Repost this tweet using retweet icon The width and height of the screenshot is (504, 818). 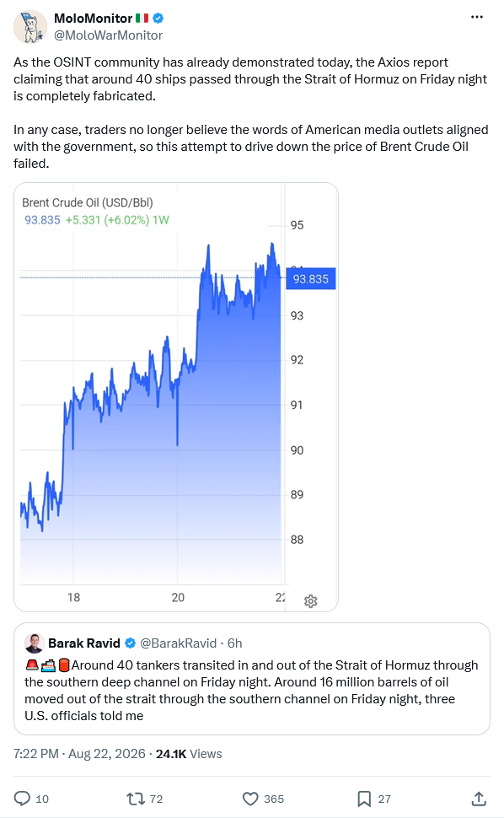[x=135, y=798]
